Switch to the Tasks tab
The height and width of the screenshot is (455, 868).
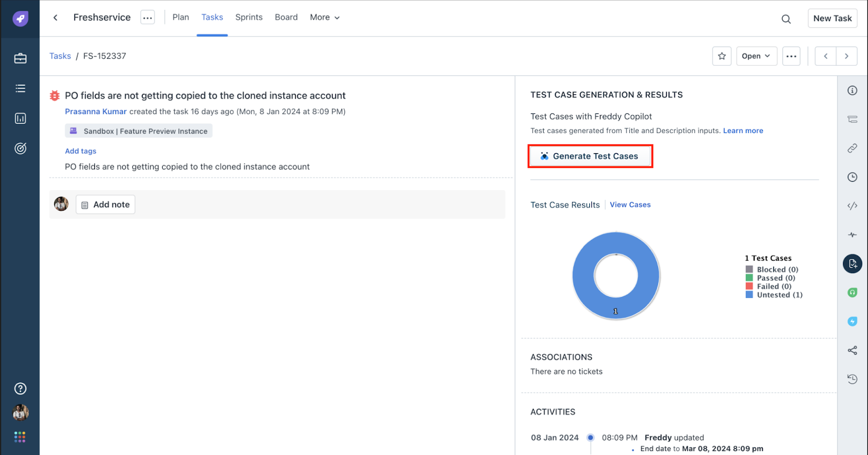[212, 17]
